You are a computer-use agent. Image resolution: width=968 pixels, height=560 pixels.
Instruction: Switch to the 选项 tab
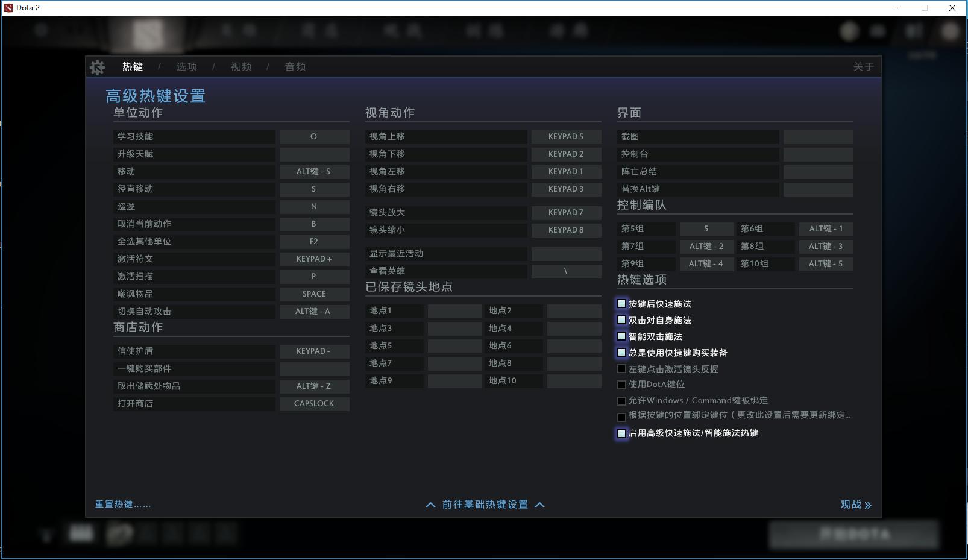[x=187, y=66]
